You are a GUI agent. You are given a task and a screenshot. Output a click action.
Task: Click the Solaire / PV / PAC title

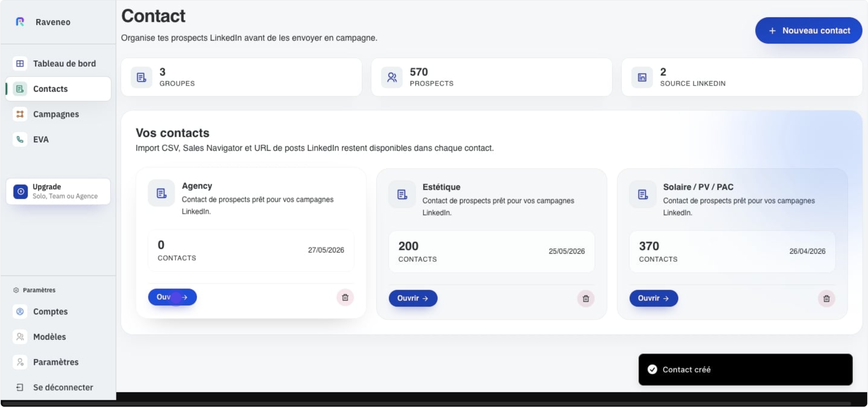click(698, 187)
